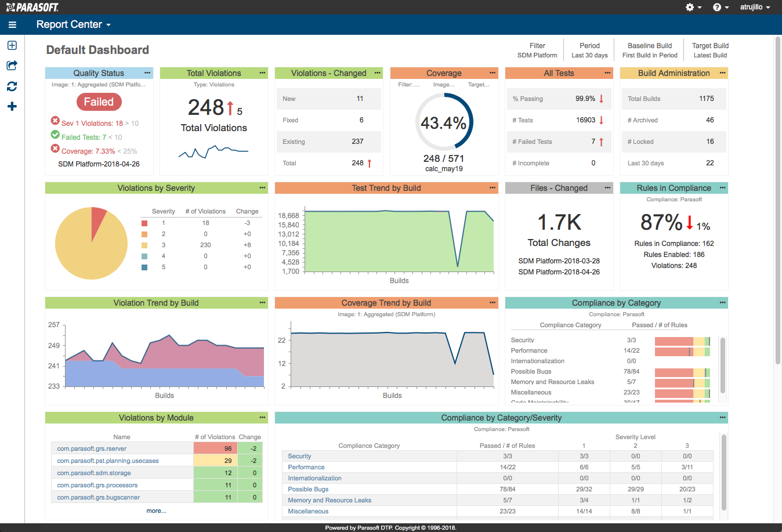Open Violations by Module widget options menu
The height and width of the screenshot is (532, 782).
click(x=262, y=418)
